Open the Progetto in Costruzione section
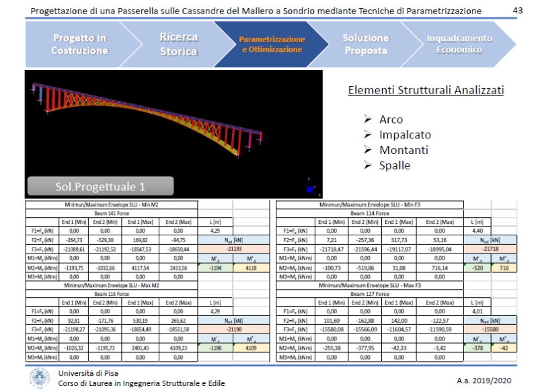 coord(80,44)
